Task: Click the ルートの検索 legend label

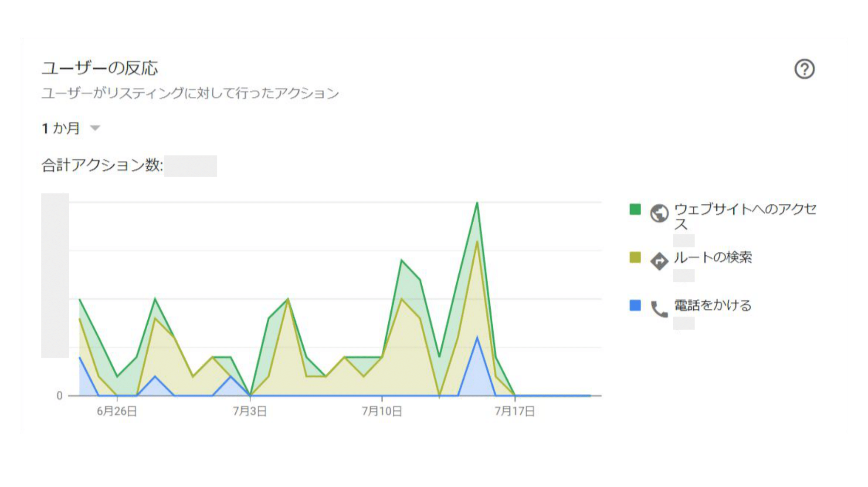Action: [713, 257]
